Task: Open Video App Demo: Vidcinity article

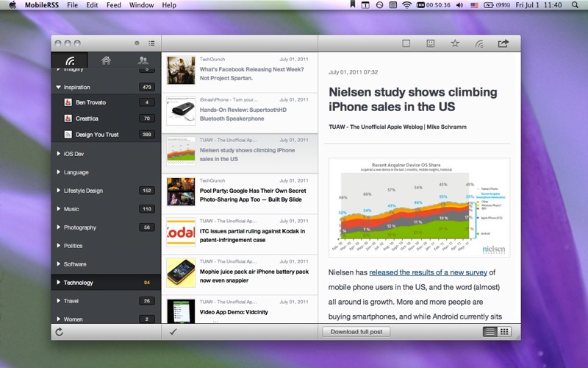Action: click(240, 310)
